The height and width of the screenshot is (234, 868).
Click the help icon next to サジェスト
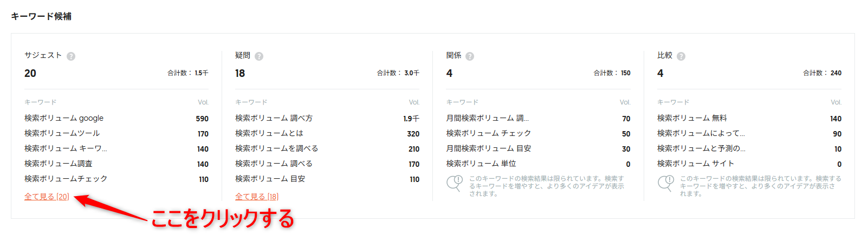[x=71, y=56]
